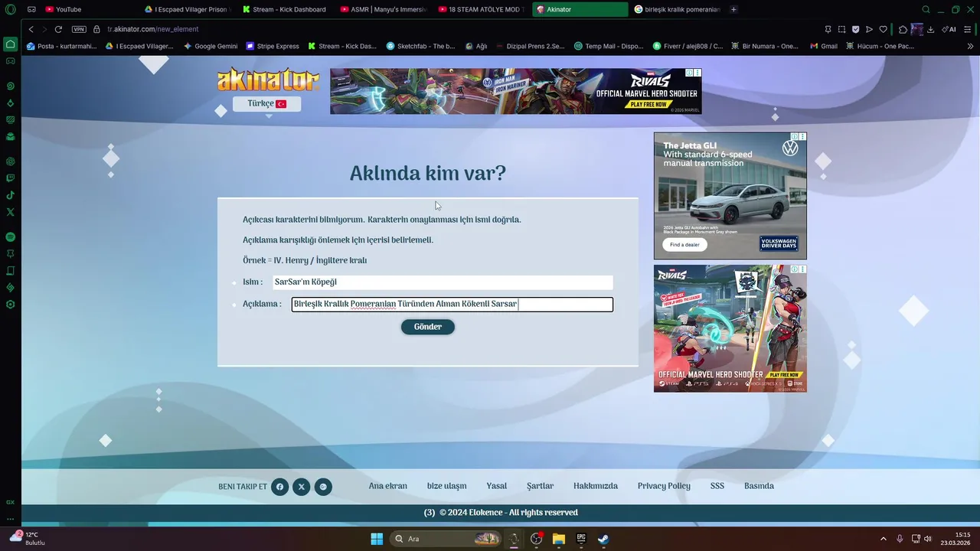Open the Gmail bookmark
The width and height of the screenshot is (980, 551).
click(x=824, y=46)
